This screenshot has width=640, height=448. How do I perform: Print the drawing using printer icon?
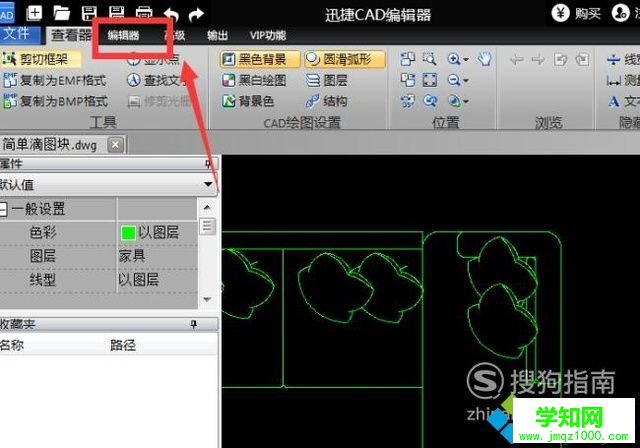(x=144, y=13)
